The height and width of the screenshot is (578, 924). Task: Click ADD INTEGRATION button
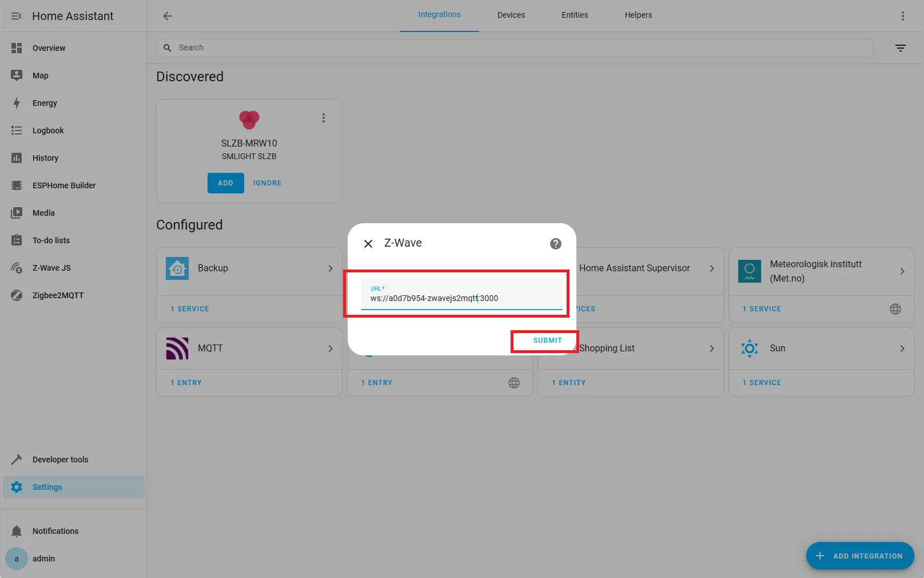pos(859,556)
